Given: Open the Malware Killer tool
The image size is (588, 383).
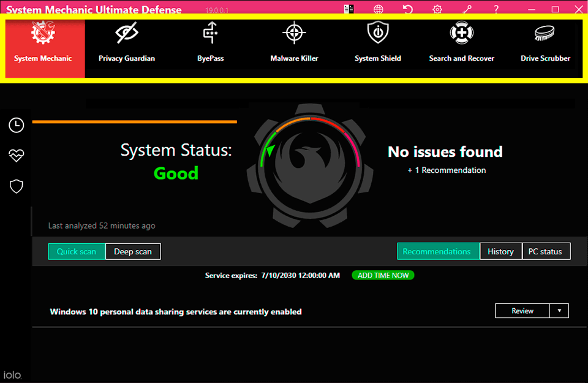Looking at the screenshot, I should (x=294, y=44).
